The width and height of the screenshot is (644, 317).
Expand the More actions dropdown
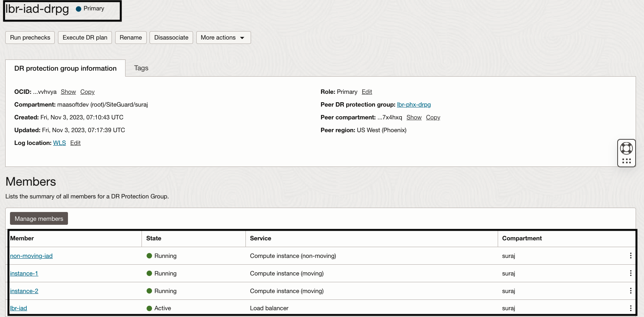pos(223,38)
